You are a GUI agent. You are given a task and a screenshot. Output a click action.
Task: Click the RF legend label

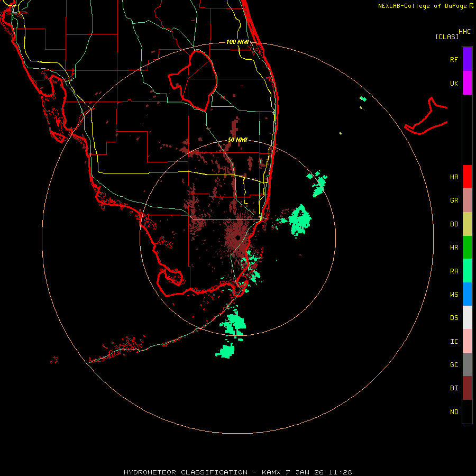[454, 59]
